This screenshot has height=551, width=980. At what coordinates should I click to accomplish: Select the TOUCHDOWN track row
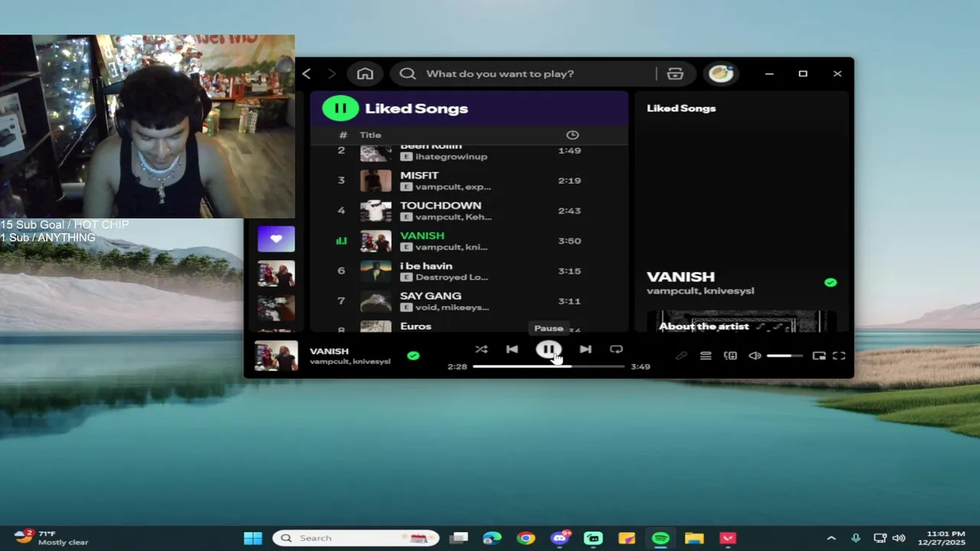click(469, 210)
